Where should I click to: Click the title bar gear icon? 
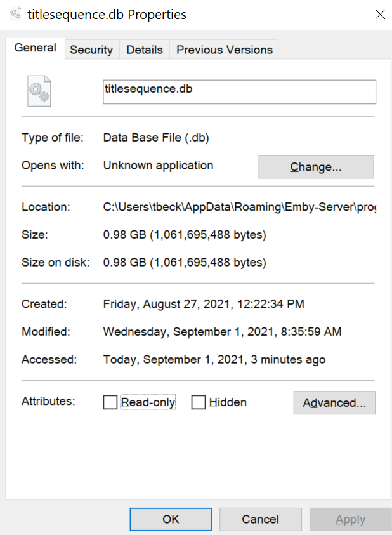click(16, 13)
